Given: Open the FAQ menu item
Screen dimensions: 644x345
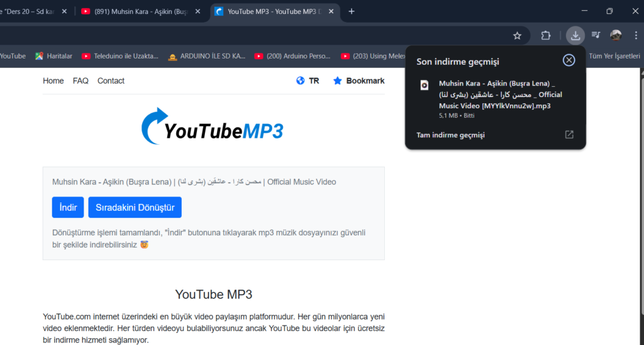Looking at the screenshot, I should [80, 81].
